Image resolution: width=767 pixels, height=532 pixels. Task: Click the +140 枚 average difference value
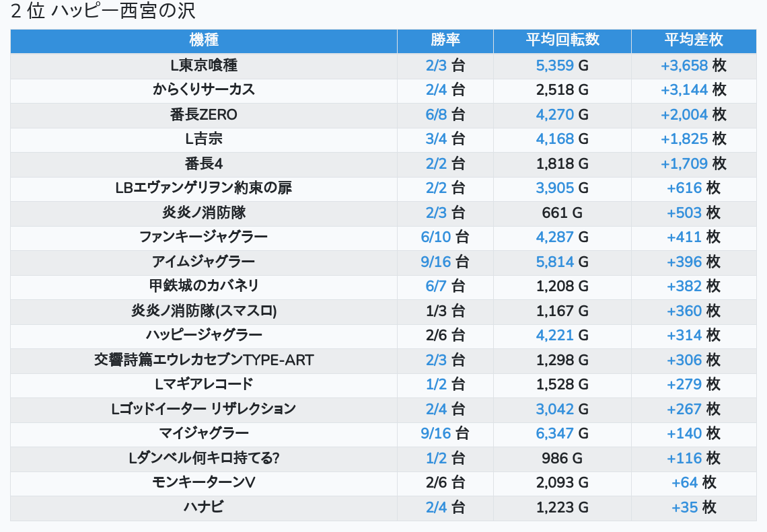(693, 434)
